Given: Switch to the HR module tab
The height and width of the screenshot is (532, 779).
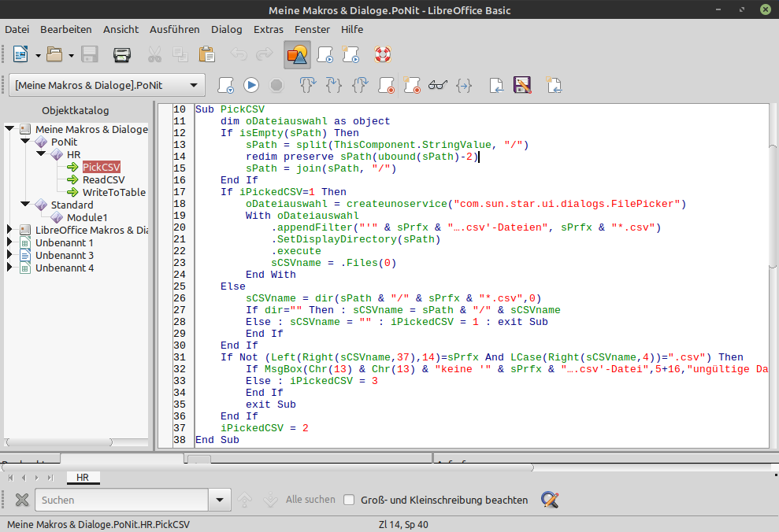Looking at the screenshot, I should click(83, 478).
